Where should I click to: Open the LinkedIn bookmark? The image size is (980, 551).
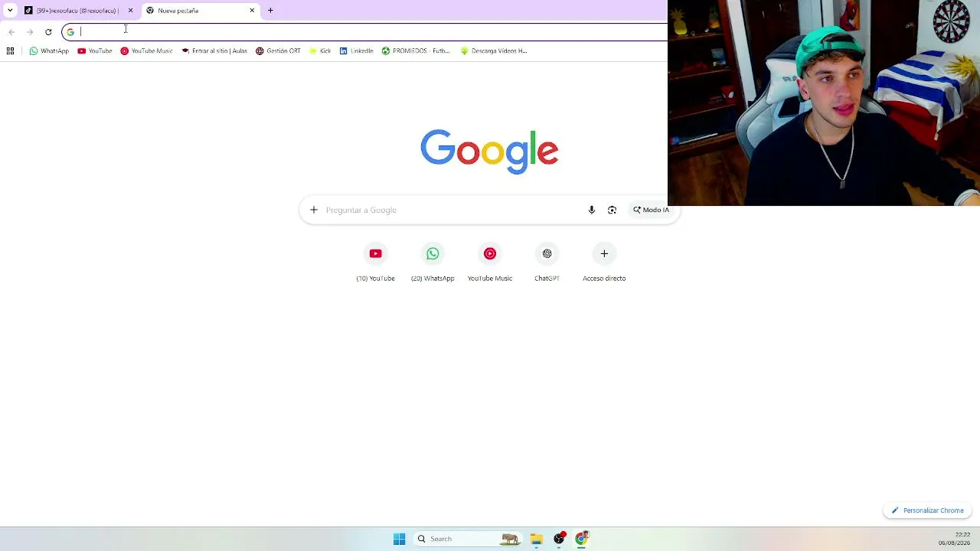[356, 51]
